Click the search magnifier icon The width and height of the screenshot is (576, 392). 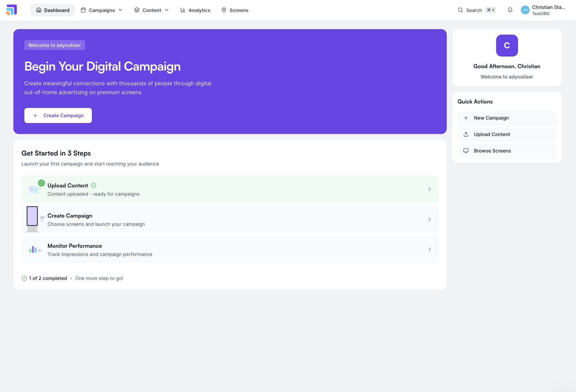460,10
